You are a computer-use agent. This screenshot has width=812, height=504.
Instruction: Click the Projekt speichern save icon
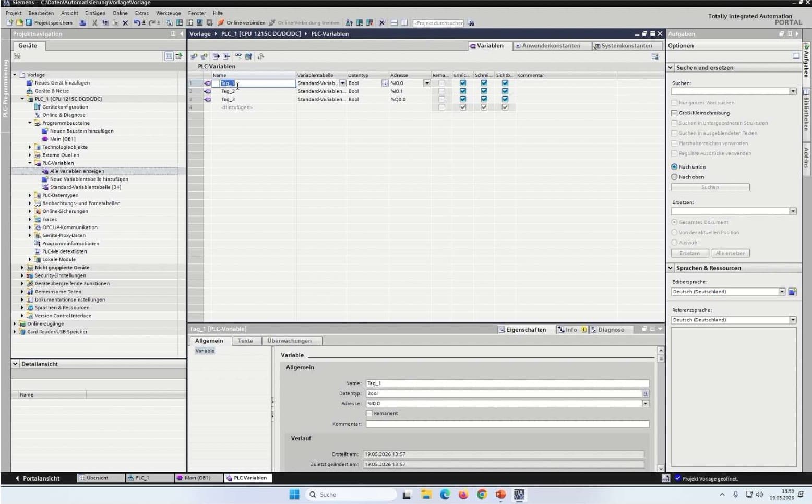click(29, 23)
